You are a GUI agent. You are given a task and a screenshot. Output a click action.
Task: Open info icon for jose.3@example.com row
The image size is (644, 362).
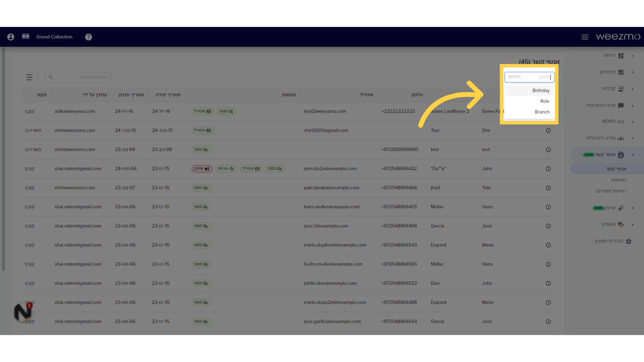coord(548,226)
